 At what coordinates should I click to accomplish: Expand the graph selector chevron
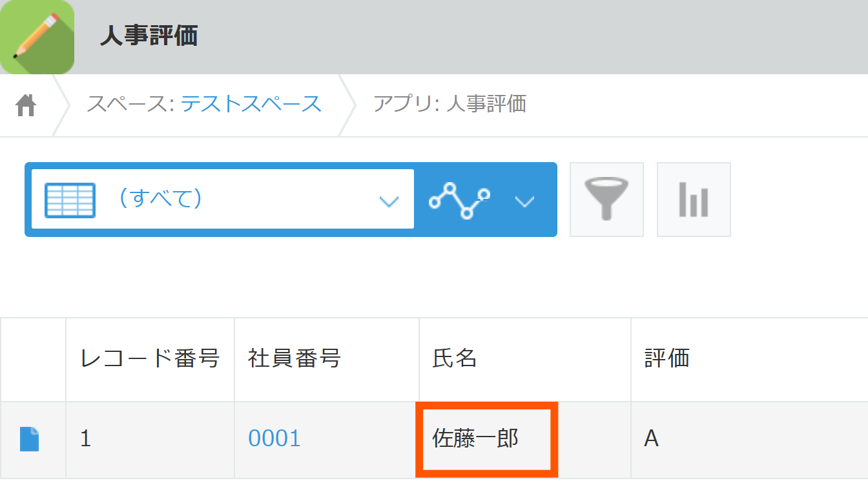click(x=524, y=201)
